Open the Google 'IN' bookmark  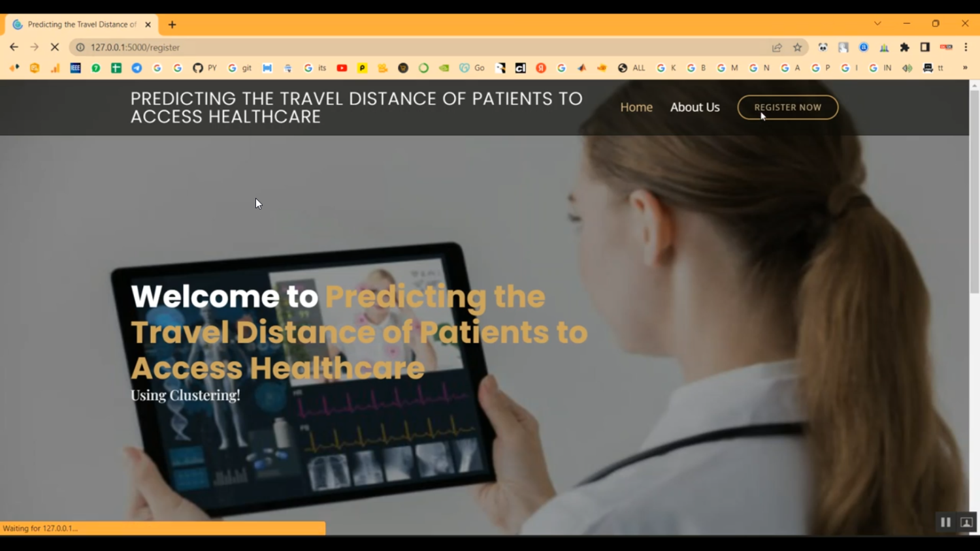[x=880, y=68]
